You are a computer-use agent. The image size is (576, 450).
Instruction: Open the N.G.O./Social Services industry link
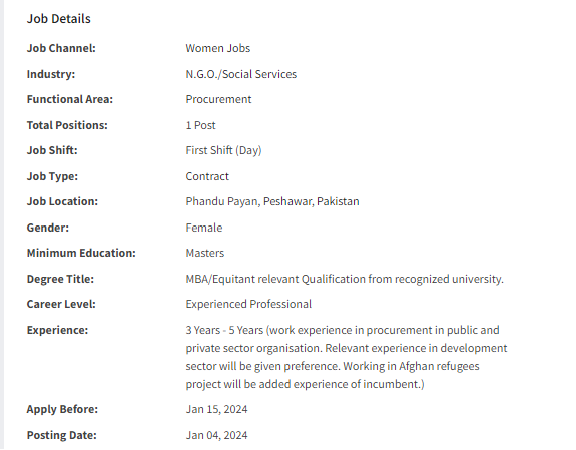pos(241,74)
